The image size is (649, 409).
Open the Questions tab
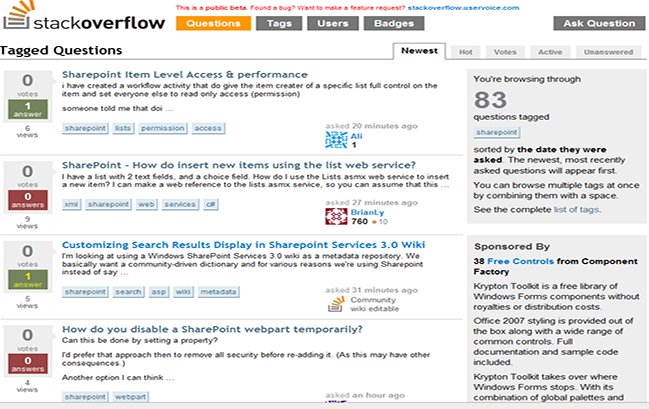213,23
